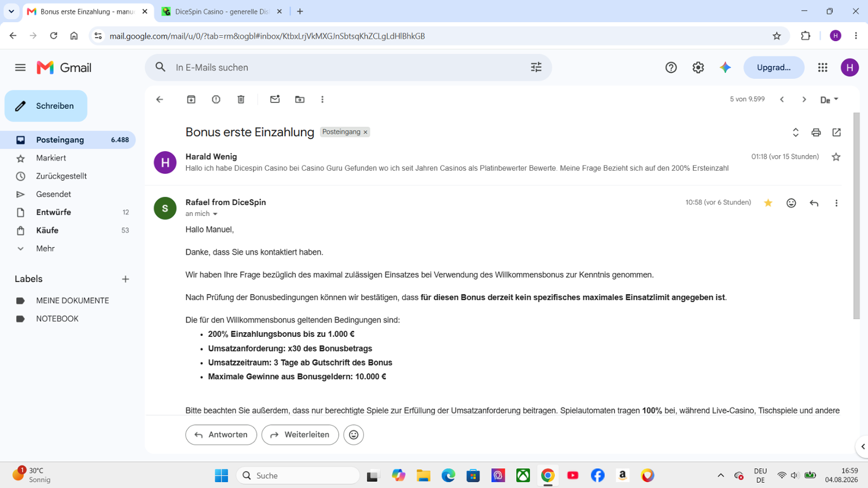Viewport: 868px width, 488px height.
Task: Open the tab search dropdown in Chrome
Action: [11, 12]
